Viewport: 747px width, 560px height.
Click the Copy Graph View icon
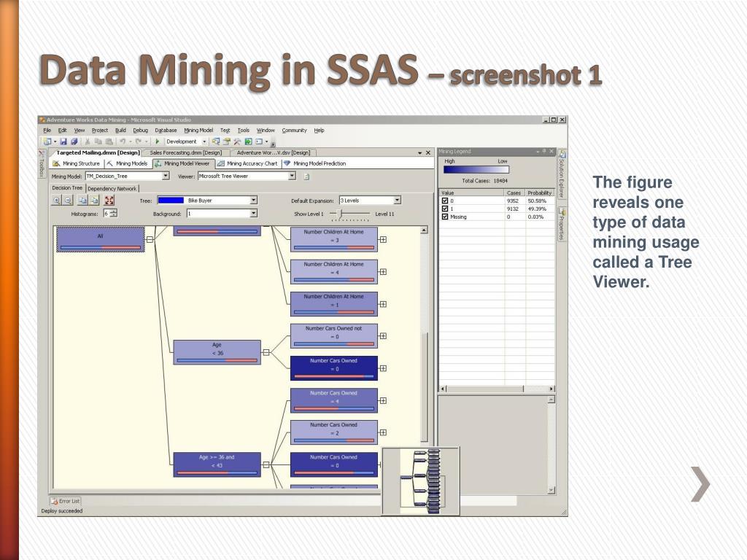tap(83, 201)
